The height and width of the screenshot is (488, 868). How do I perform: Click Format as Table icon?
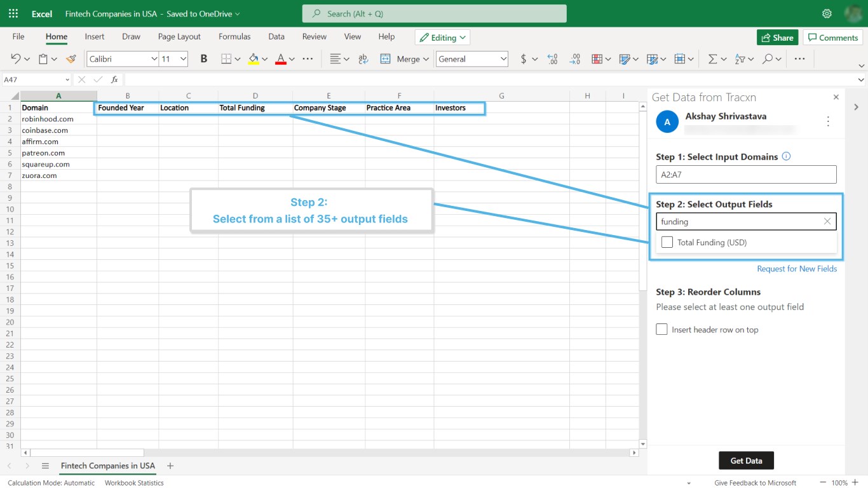point(625,59)
